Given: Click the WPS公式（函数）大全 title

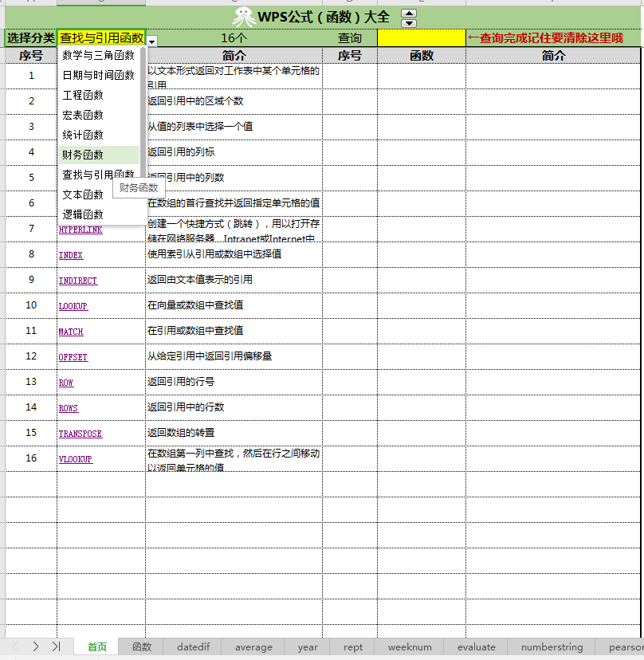Looking at the screenshot, I should point(324,18).
